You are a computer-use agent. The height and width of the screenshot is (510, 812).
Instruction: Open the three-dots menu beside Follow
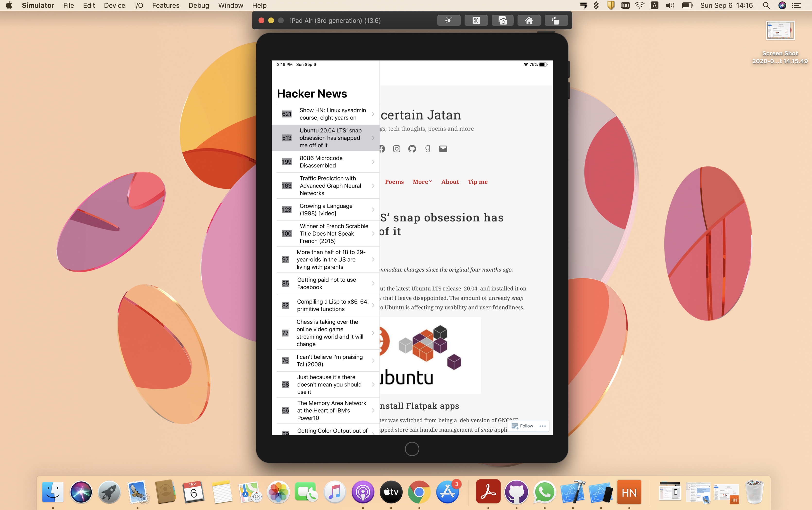click(x=543, y=426)
